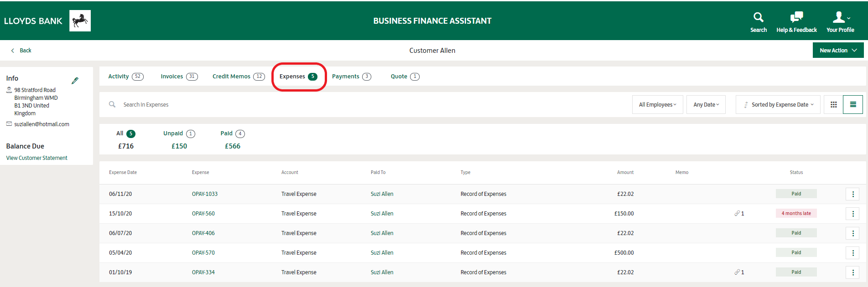The height and width of the screenshot is (287, 868).
Task: Filter by Paid expenses £566
Action: tap(233, 140)
